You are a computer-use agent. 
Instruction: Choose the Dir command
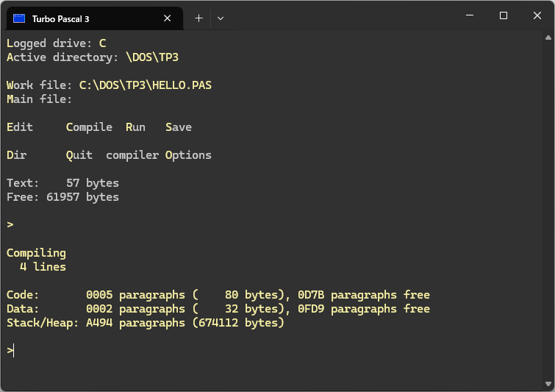16,155
